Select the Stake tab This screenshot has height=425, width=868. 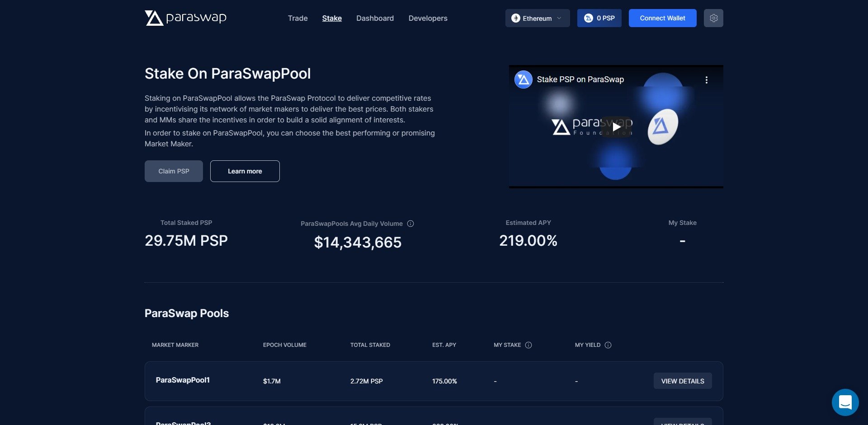click(x=332, y=18)
